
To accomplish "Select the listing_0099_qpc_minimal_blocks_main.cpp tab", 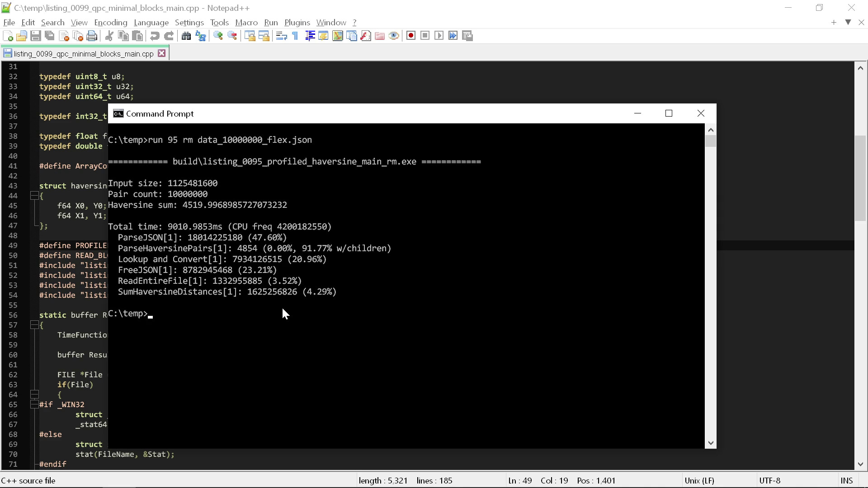I will point(81,53).
